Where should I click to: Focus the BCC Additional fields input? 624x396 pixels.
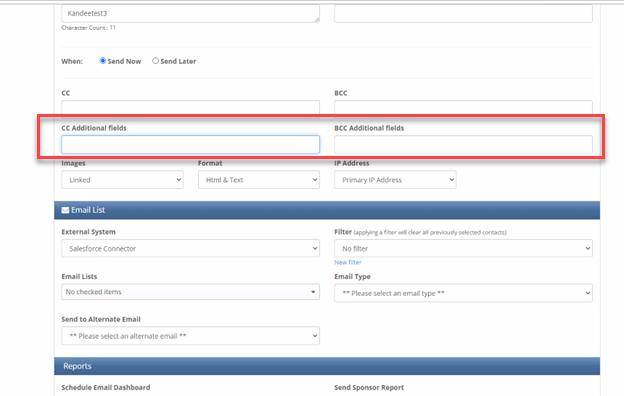coord(463,144)
